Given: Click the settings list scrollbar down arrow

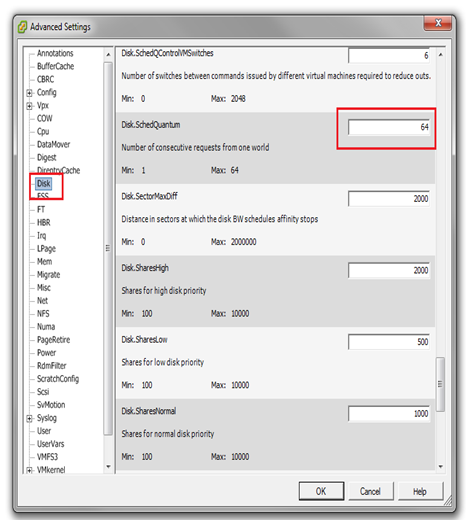Looking at the screenshot, I should coord(441,466).
